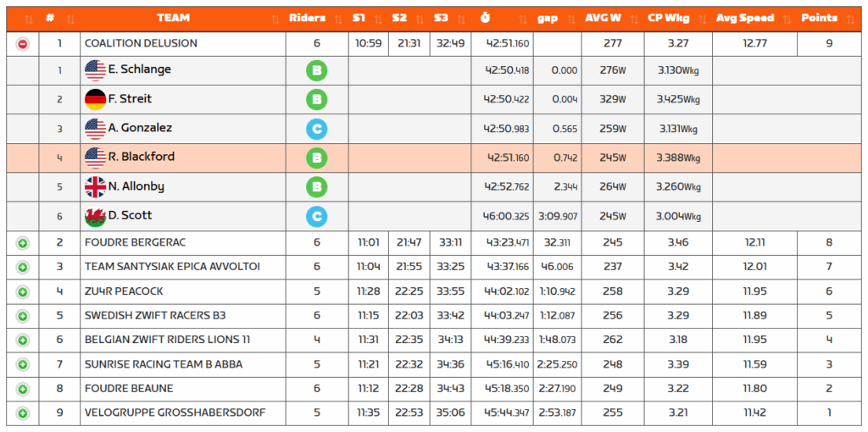868x432 pixels.
Task: Open rider N. Allonby's name link
Action: (x=136, y=186)
